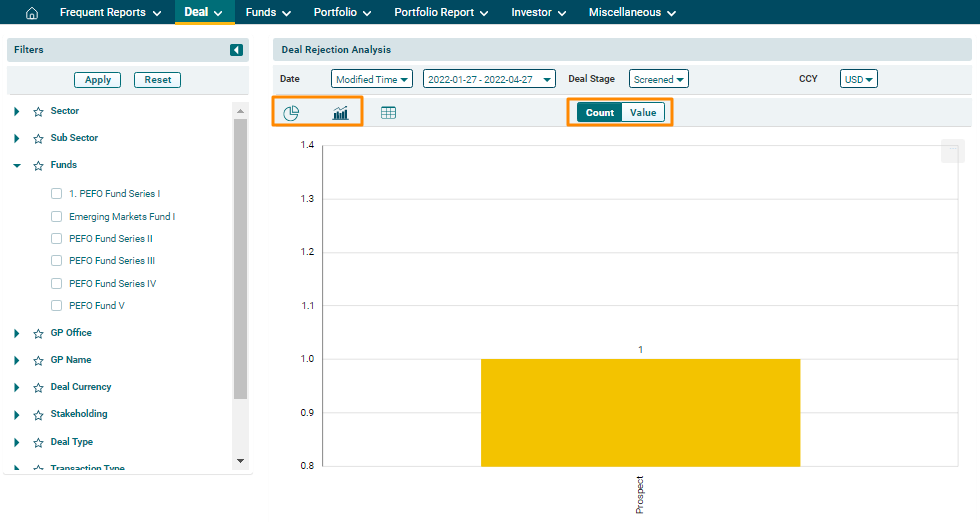Show data in table grid view
Image resolution: width=980 pixels, height=522 pixels.
pos(389,113)
